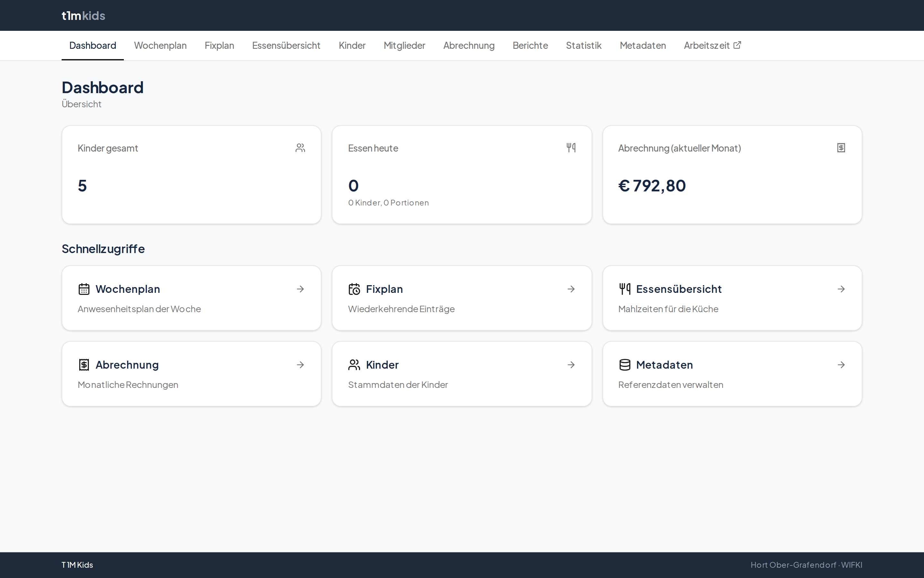Click the people icon in Kinder gesamt card
Viewport: 924px width, 578px height.
300,148
